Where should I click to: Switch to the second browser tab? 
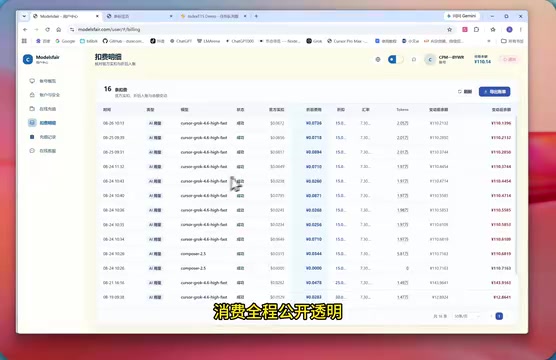coord(139,16)
